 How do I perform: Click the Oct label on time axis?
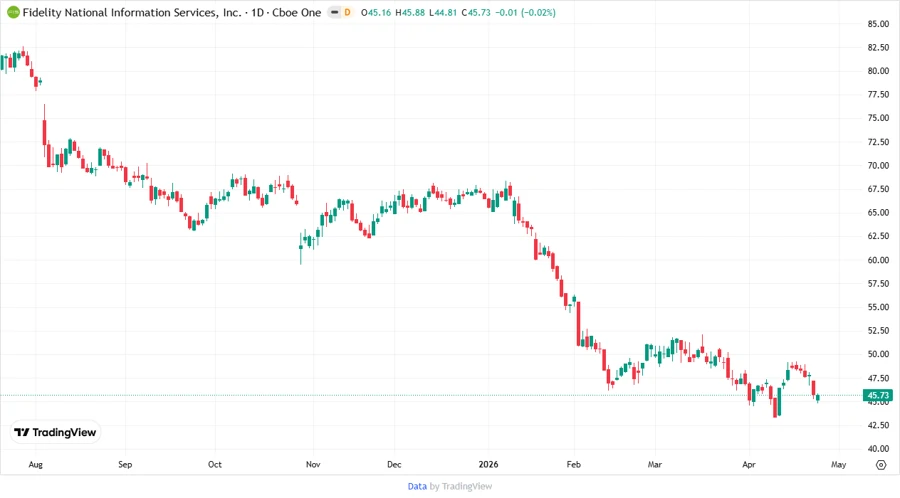pos(215,465)
